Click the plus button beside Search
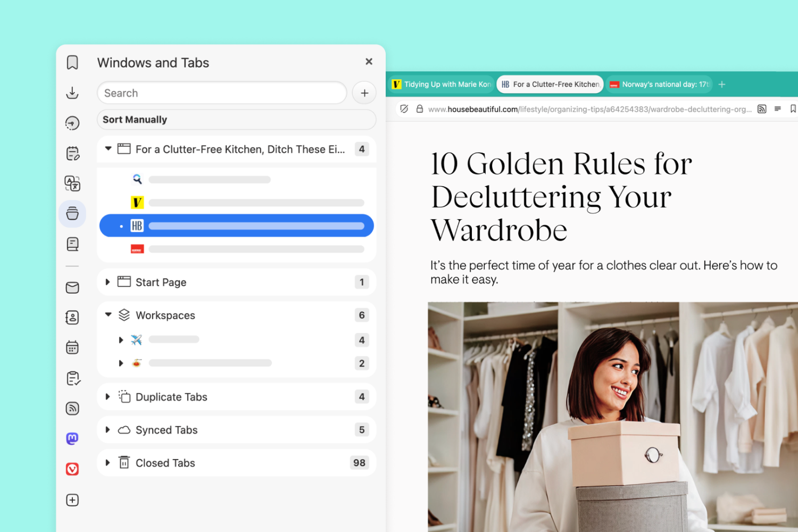 (x=364, y=93)
